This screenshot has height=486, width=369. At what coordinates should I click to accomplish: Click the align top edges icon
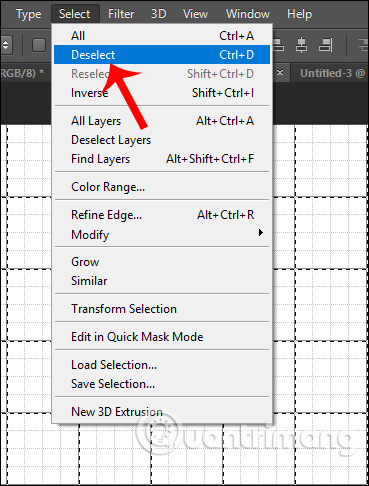pos(279,45)
